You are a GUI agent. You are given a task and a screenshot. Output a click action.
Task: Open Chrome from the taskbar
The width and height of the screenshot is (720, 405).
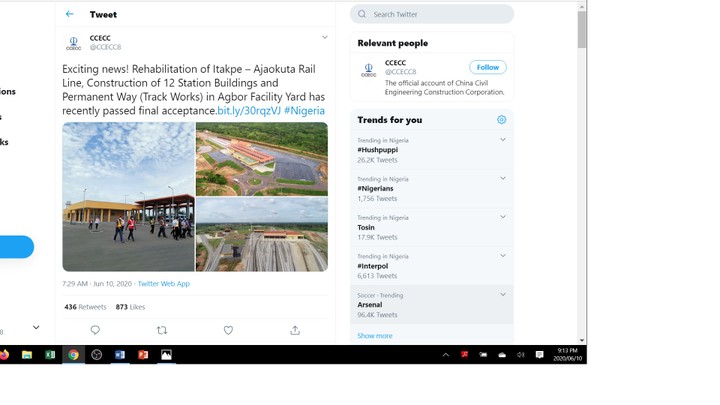[73, 355]
